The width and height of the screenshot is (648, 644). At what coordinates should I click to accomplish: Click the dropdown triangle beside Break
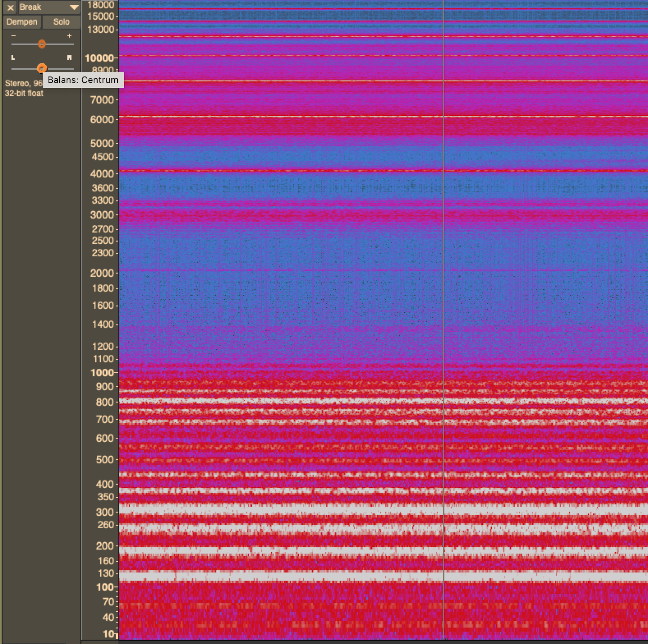click(x=74, y=7)
